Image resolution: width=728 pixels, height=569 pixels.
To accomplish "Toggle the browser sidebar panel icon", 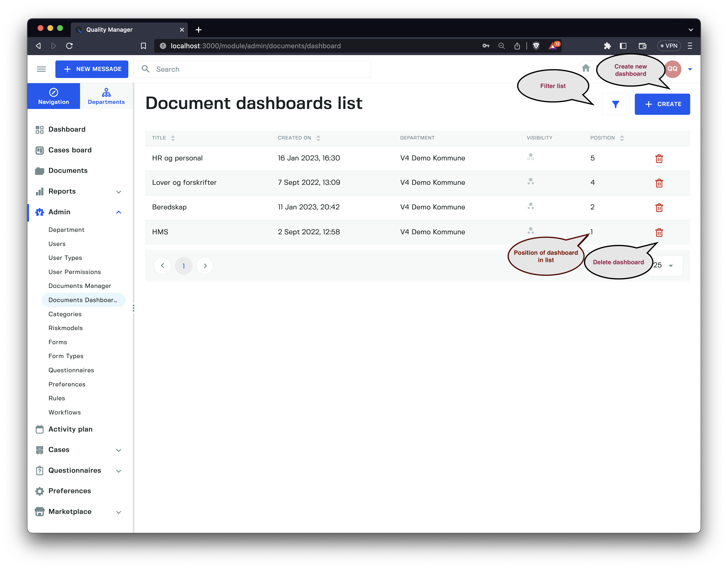I will [x=623, y=46].
